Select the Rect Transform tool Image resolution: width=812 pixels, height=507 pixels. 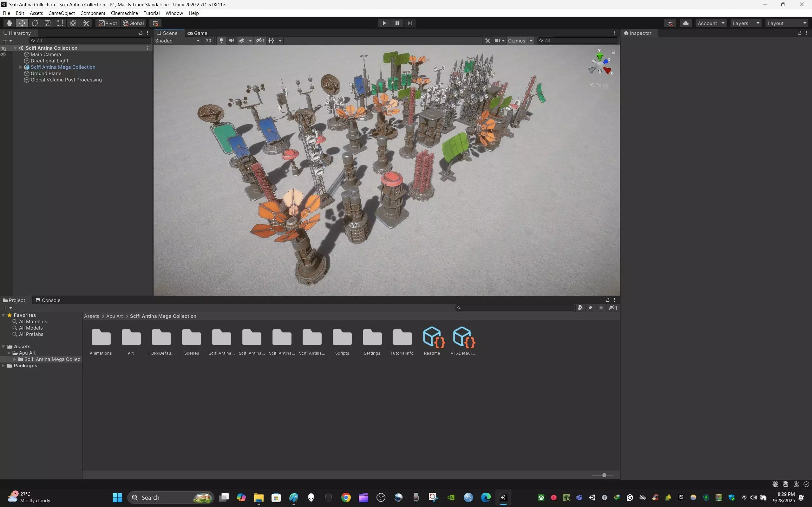[60, 23]
